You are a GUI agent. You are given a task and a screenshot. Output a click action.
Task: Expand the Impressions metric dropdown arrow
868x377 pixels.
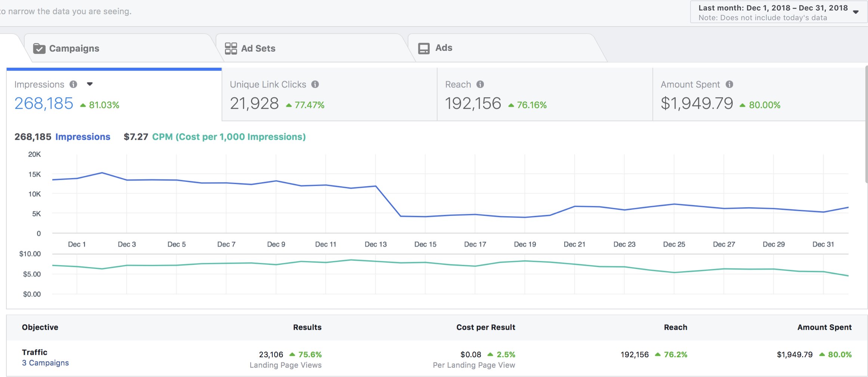[x=90, y=84]
